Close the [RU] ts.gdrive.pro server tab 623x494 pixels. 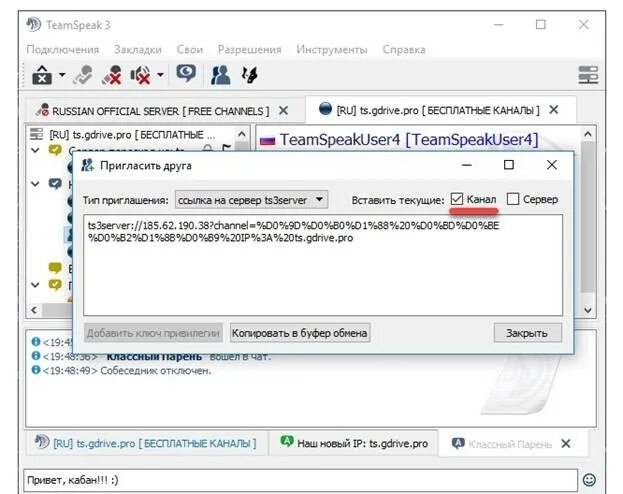(x=554, y=109)
